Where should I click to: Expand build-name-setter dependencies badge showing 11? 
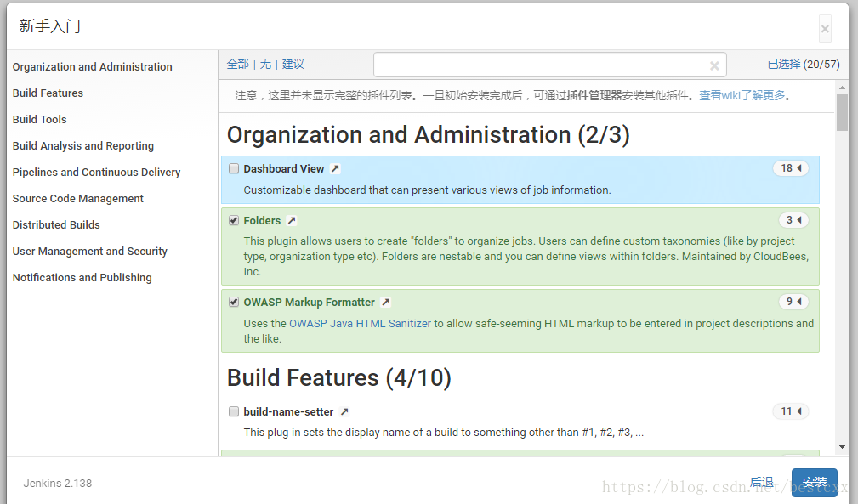791,411
